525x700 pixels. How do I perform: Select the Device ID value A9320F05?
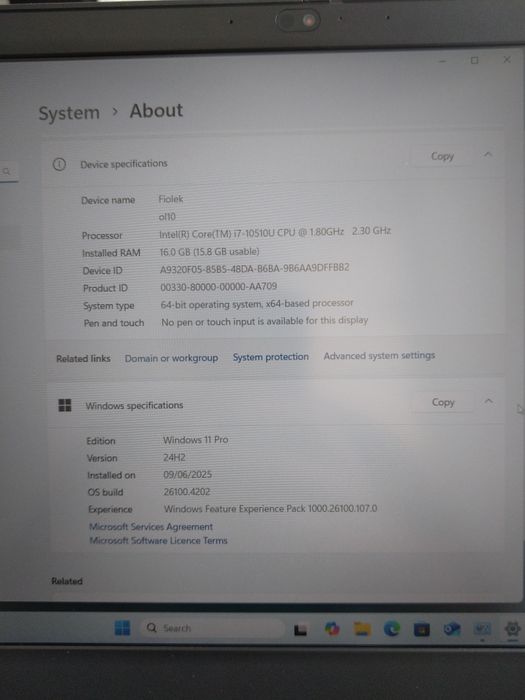coord(254,268)
